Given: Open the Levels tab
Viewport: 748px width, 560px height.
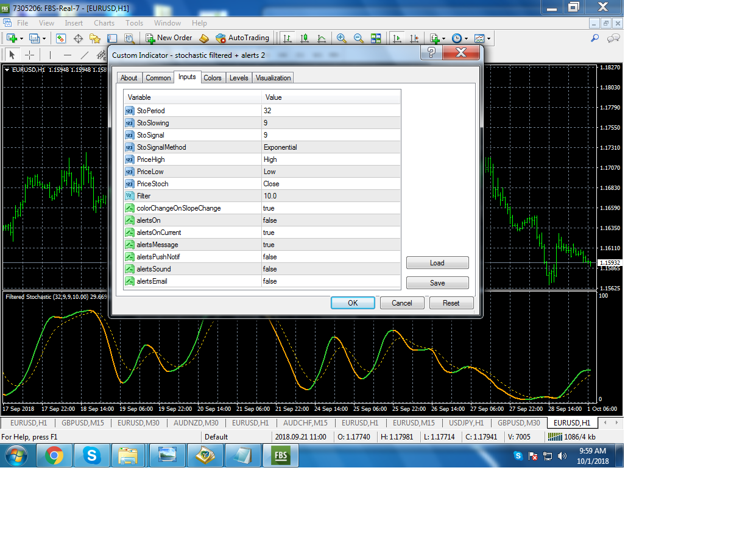Looking at the screenshot, I should pos(239,78).
